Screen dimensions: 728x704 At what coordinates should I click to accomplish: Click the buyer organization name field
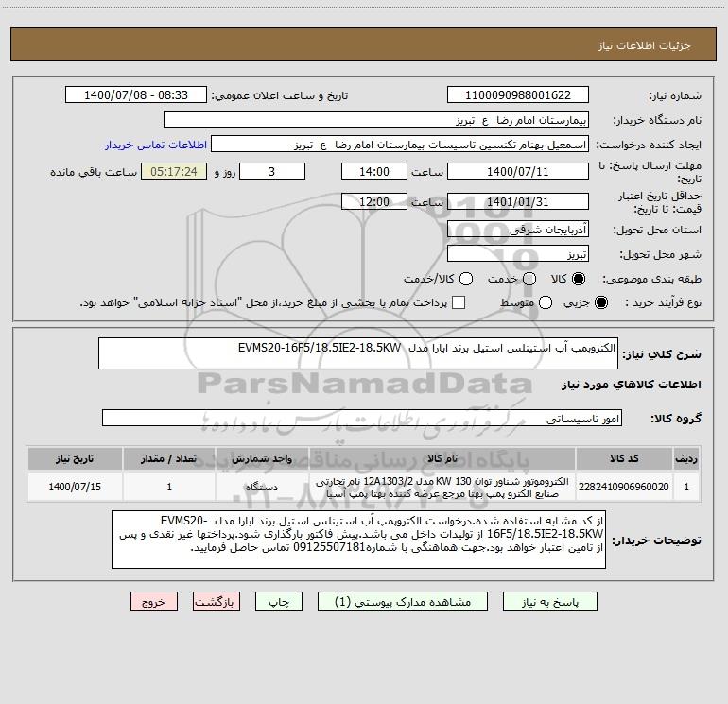(x=376, y=119)
